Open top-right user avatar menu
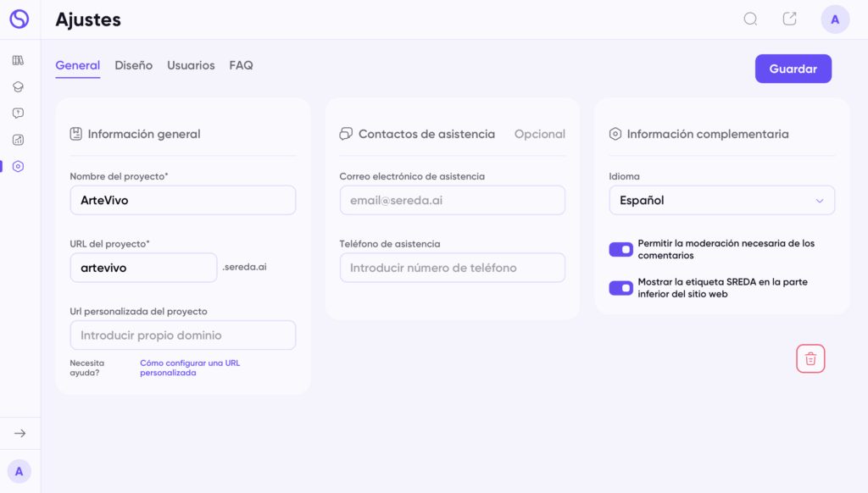This screenshot has height=493, width=868. (835, 19)
